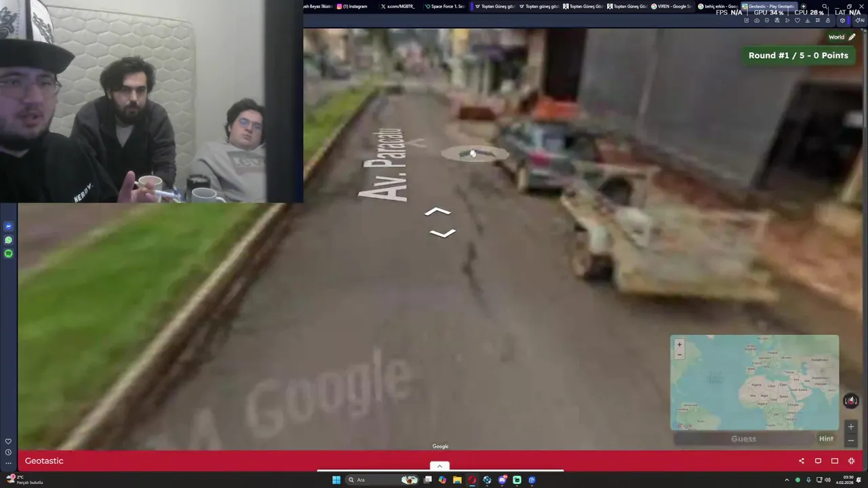Click the Round #1 / 5 score badge
The width and height of the screenshot is (868, 488).
tap(798, 56)
